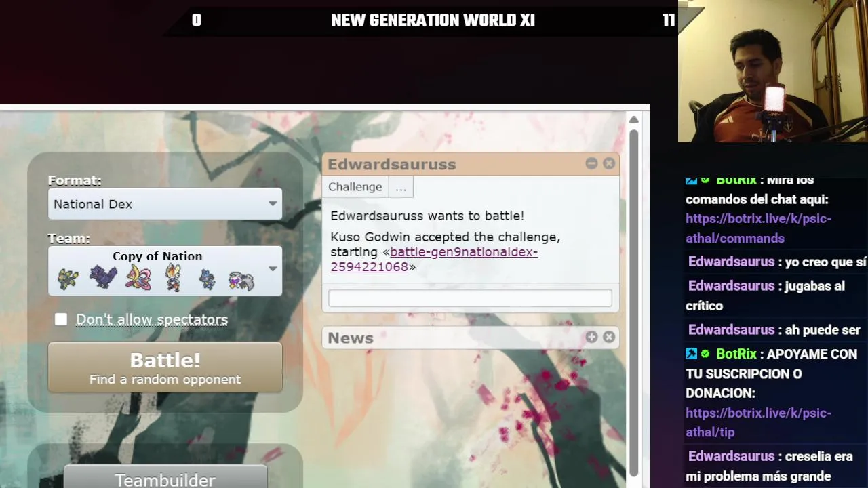
Task: Close the News panel
Action: 609,337
